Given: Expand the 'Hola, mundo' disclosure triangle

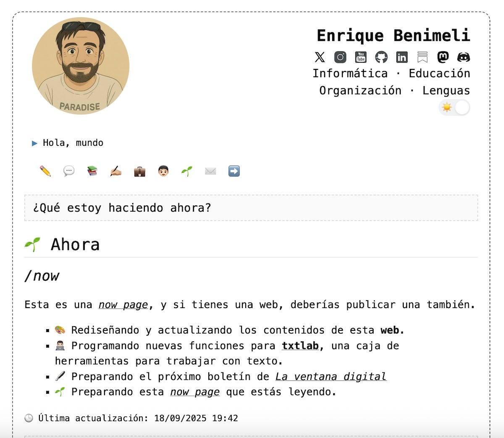Looking at the screenshot, I should [x=35, y=143].
